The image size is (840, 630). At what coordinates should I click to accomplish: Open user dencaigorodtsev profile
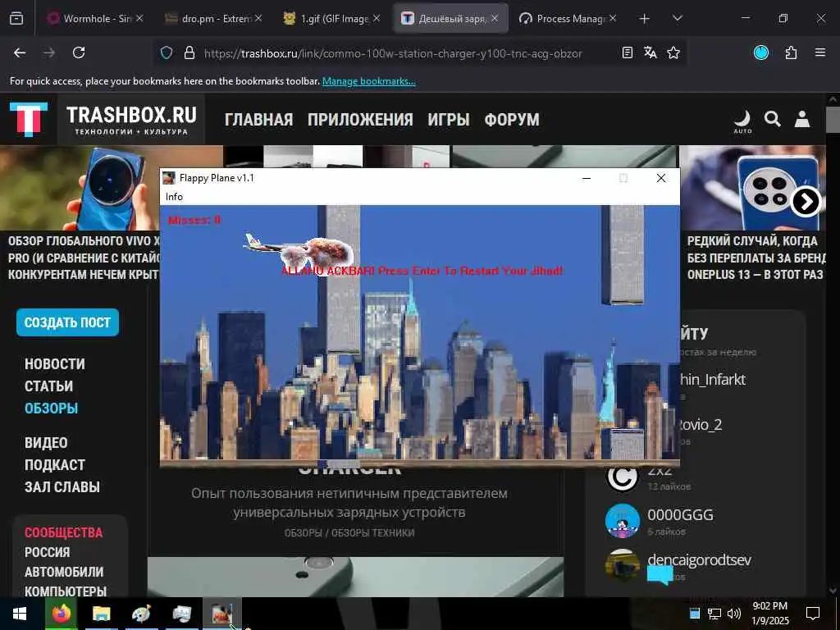[699, 559]
